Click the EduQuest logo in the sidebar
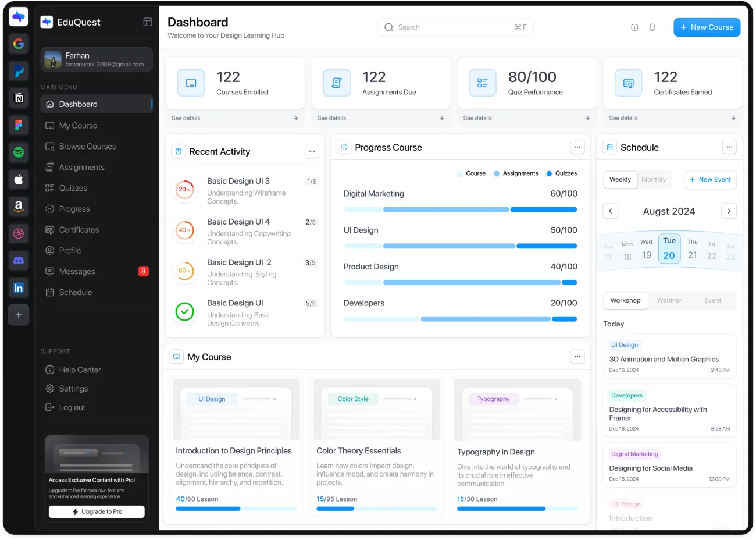Viewport: 756px width, 540px height. click(x=47, y=22)
